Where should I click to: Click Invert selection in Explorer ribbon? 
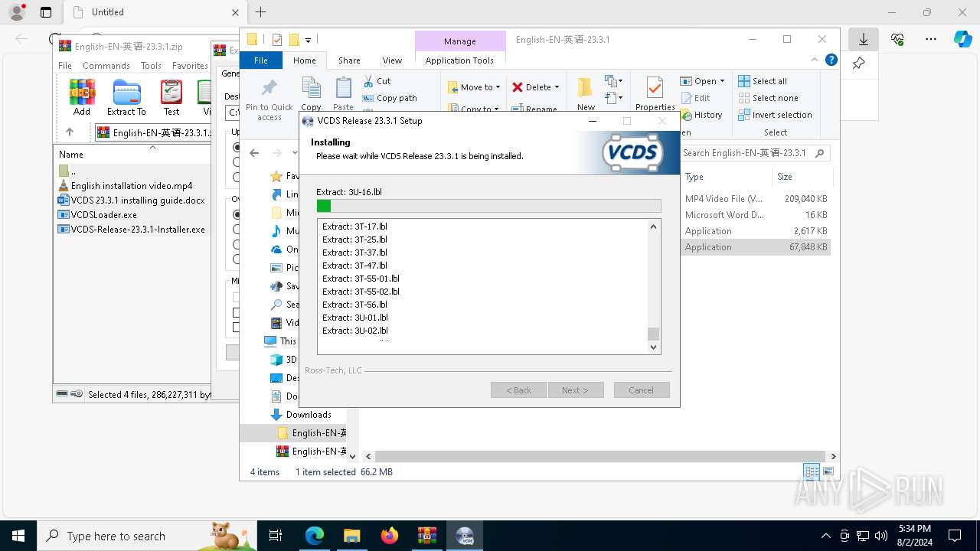pos(775,115)
